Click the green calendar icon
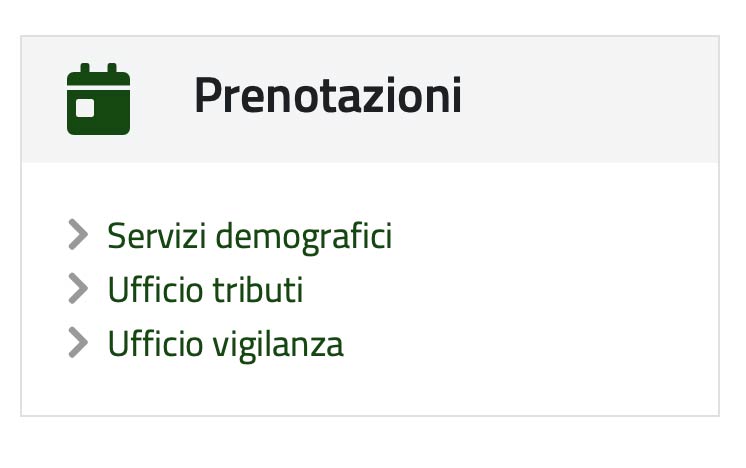The width and height of the screenshot is (746, 468). pos(98,99)
